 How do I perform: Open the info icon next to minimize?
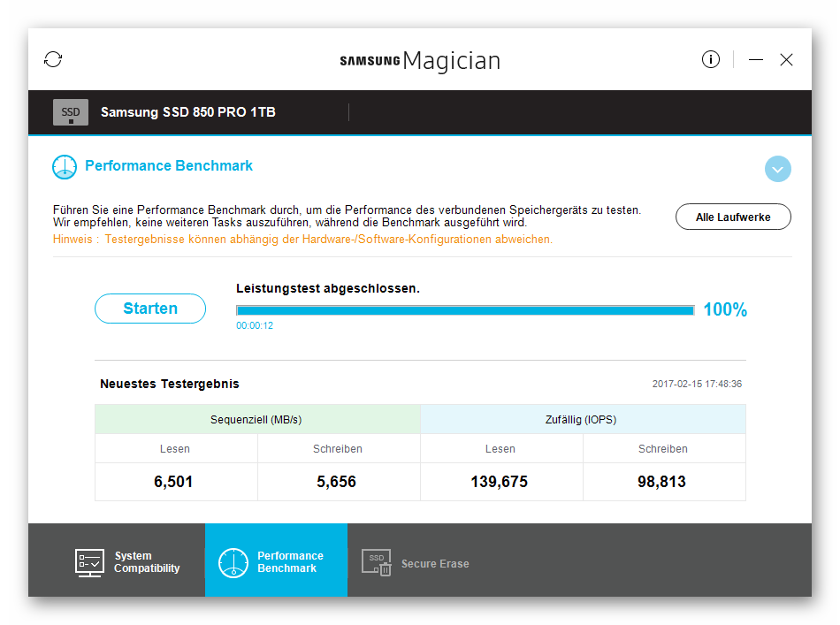tap(710, 59)
